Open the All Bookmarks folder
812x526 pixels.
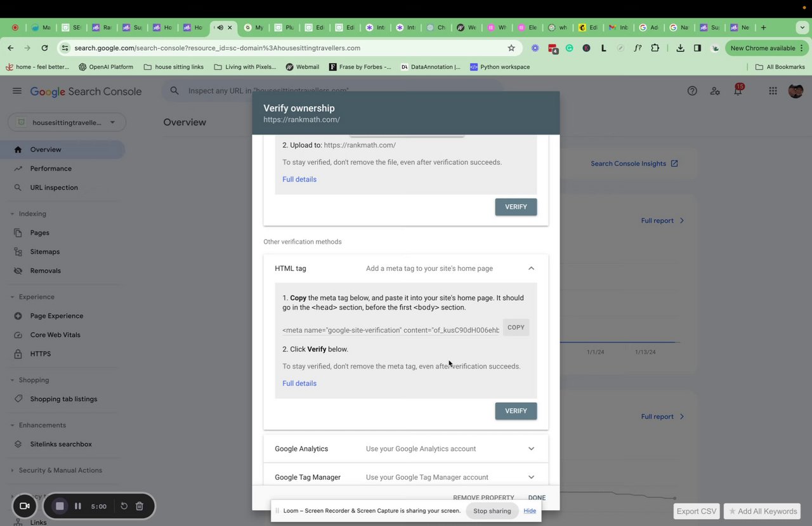[x=780, y=67]
